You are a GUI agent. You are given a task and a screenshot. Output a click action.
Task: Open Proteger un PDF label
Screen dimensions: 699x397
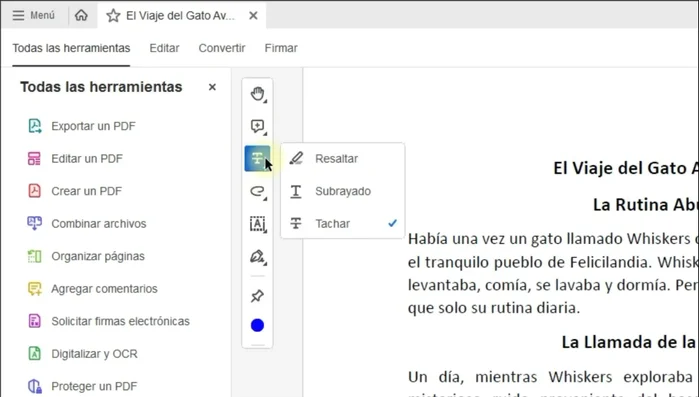[x=94, y=386]
